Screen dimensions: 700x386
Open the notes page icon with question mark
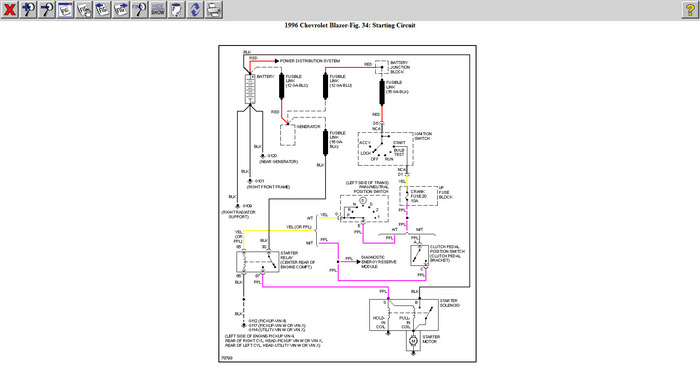click(x=176, y=9)
